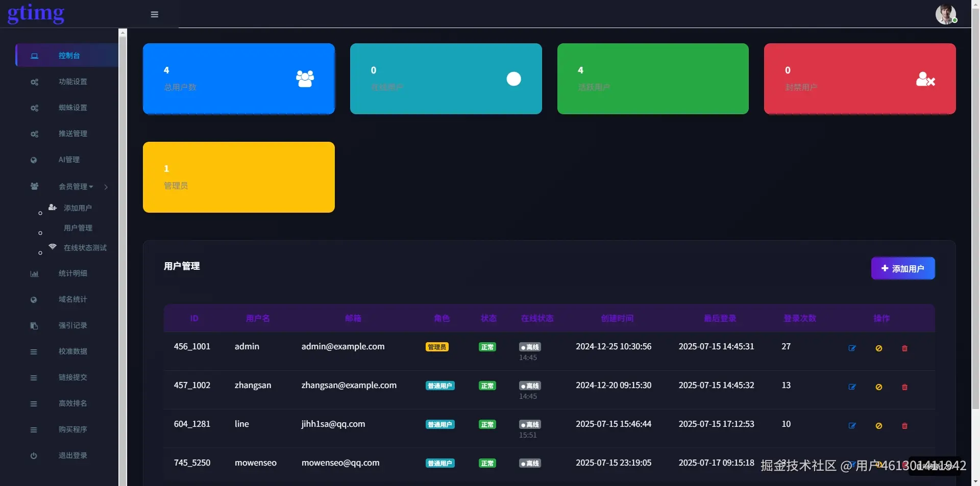Click the delete trash icon in line row
Viewport: 980px width, 486px height.
904,426
